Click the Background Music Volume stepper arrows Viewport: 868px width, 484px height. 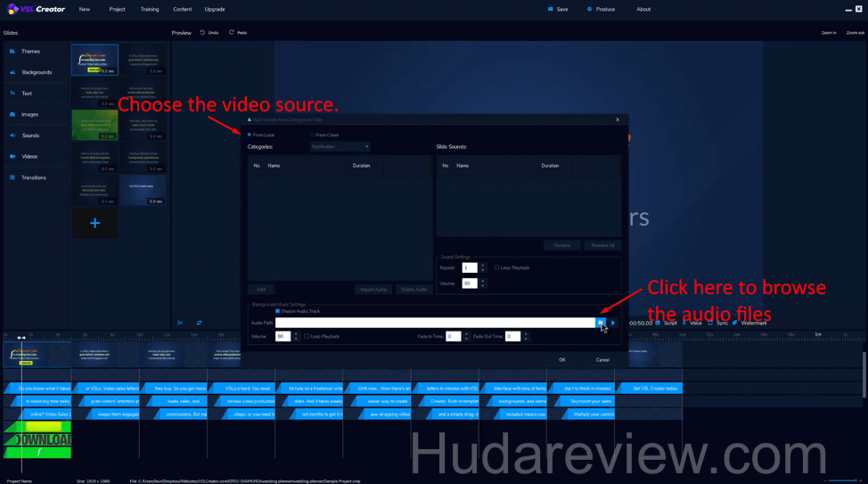click(x=296, y=336)
